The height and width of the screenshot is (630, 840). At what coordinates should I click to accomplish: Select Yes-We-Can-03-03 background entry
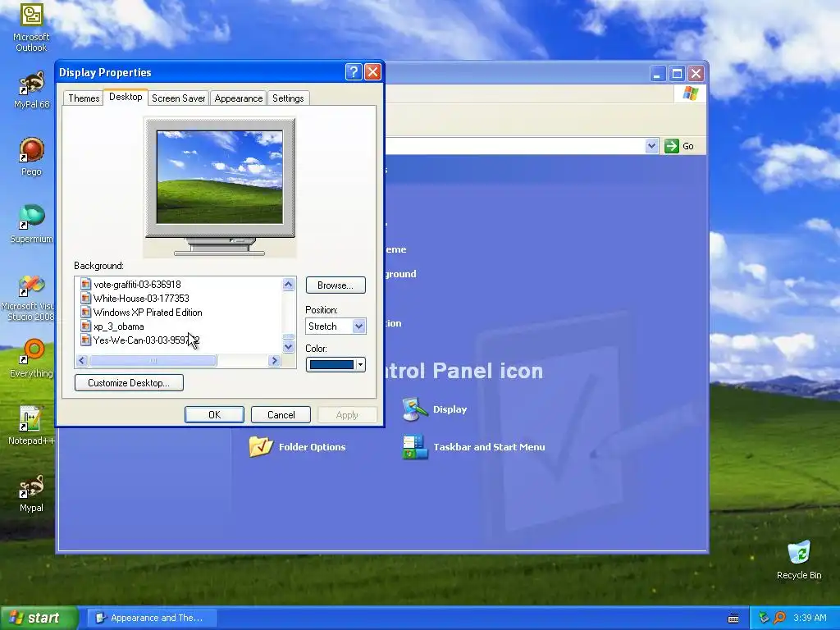coord(146,340)
